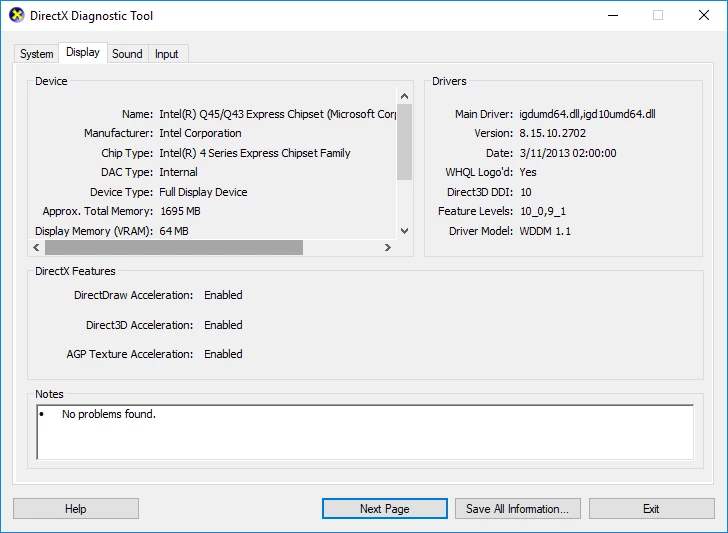Click Direct3D DDI value '10'
This screenshot has width=728, height=533.
pos(526,192)
